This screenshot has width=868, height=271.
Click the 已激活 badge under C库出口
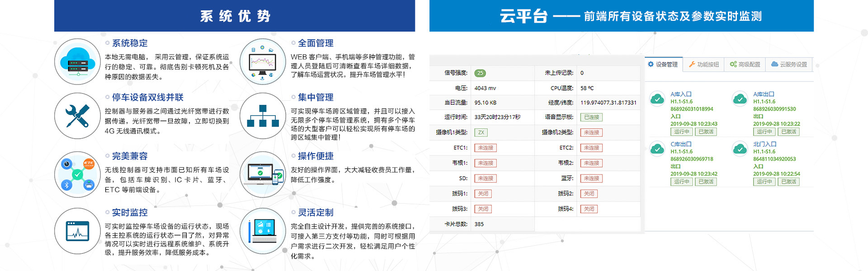(705, 182)
